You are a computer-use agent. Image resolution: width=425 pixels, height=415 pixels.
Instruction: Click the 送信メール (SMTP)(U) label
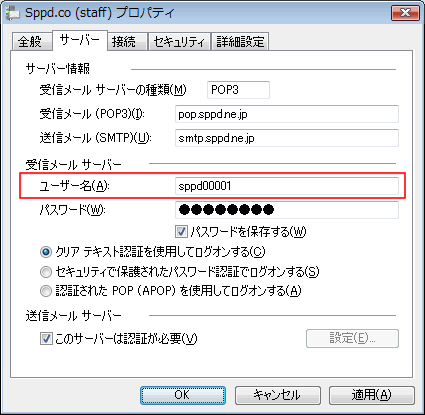pos(95,138)
